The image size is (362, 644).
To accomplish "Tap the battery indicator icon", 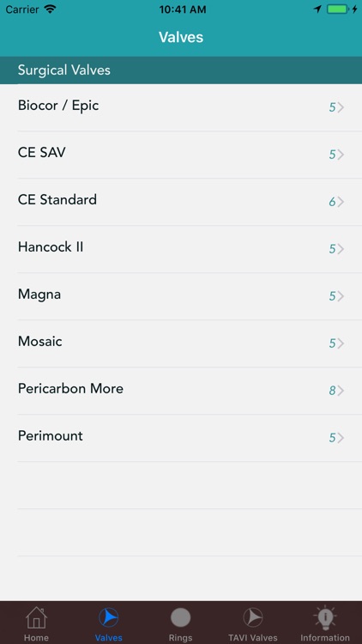I will coord(337,9).
